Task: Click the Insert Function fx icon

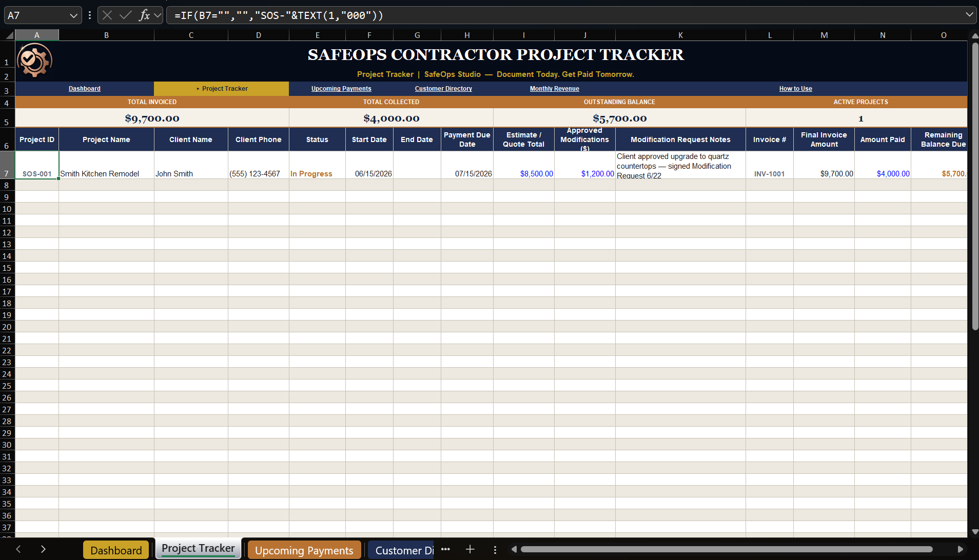Action: [144, 15]
